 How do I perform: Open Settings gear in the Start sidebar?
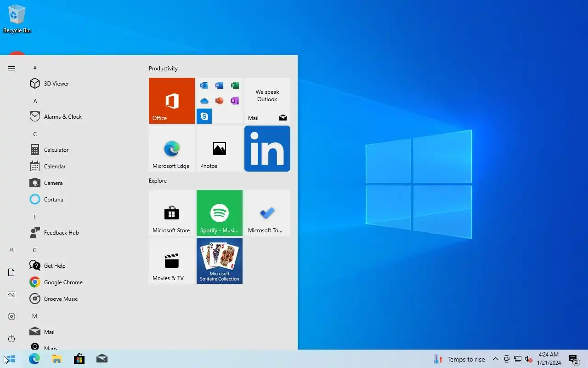coord(11,316)
